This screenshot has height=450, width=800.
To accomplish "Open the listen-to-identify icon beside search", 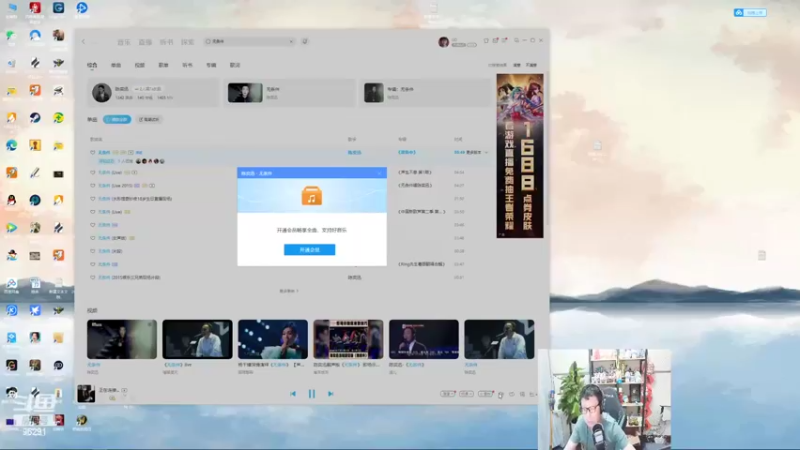I will [x=305, y=41].
